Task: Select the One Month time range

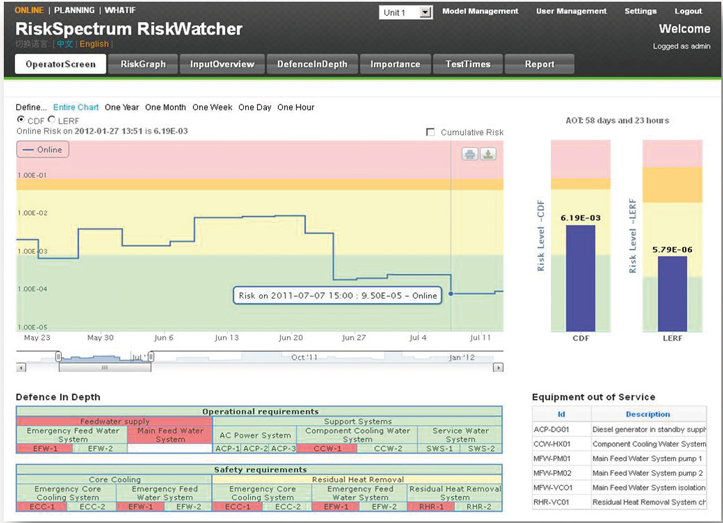Action: pyautogui.click(x=165, y=107)
